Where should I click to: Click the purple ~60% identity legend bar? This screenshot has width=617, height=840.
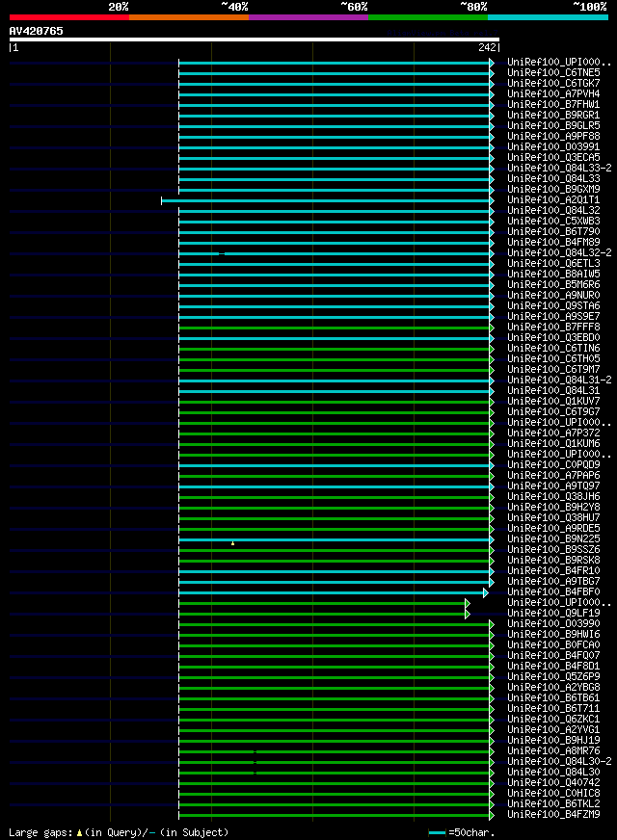tap(308, 17)
